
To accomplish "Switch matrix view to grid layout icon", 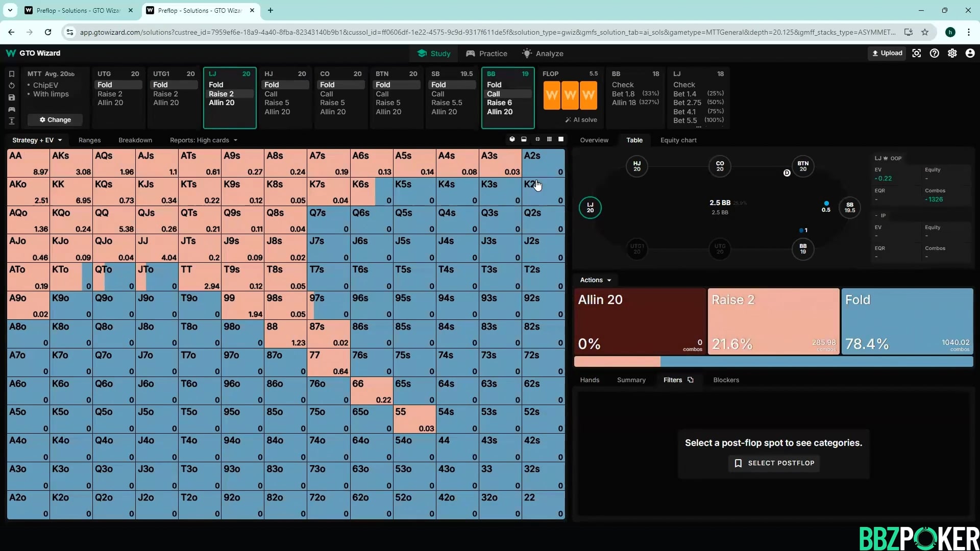I will (x=549, y=139).
